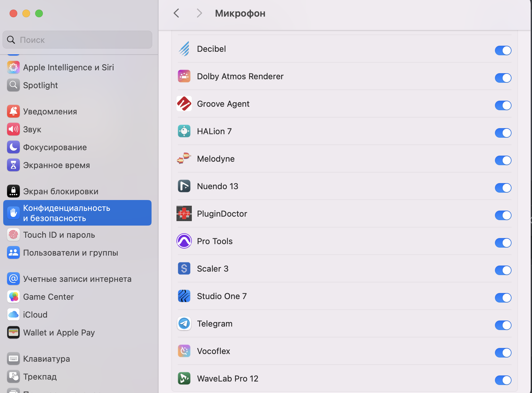Toggle the Melodyne microphone switch

(503, 160)
